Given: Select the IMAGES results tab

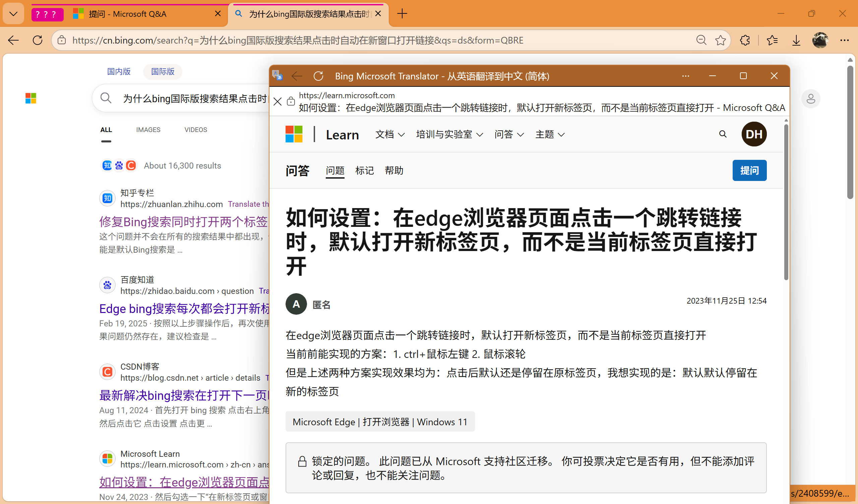Looking at the screenshot, I should [x=148, y=130].
